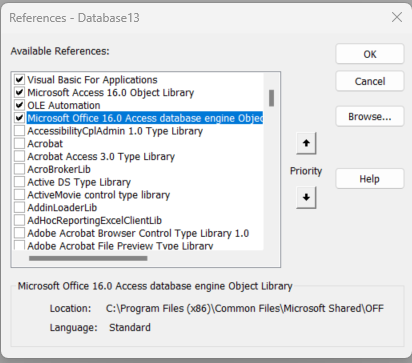The image size is (412, 363).
Task: Click the Cancel button
Action: tap(370, 81)
